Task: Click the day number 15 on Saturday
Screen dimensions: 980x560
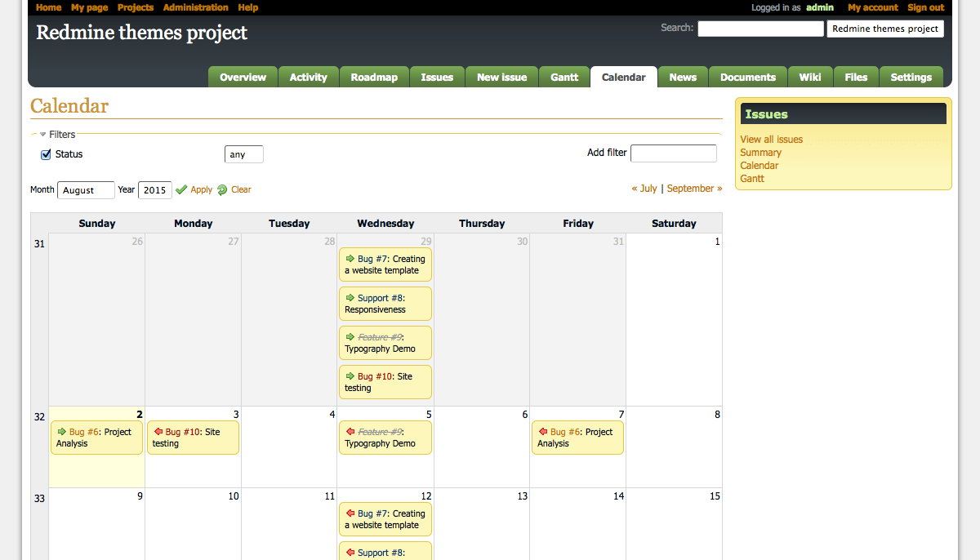Action: coord(715,496)
